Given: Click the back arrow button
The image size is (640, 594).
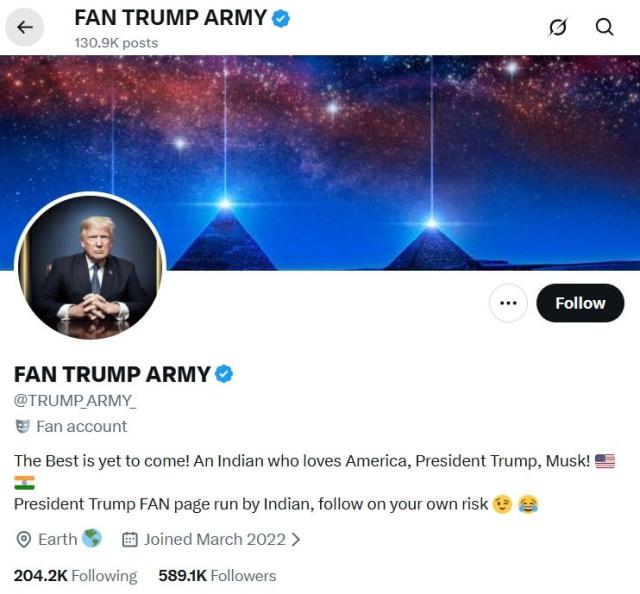Looking at the screenshot, I should (x=25, y=28).
